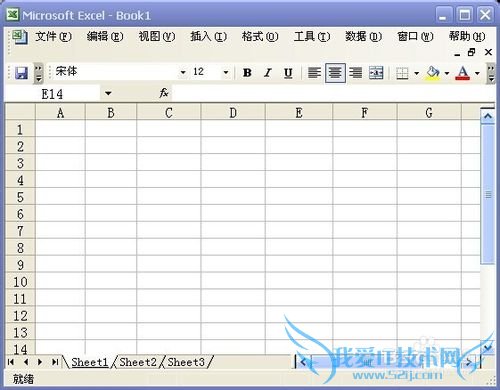This screenshot has width=500, height=390.
Task: Click workbook document icon in menu bar
Action: (20, 37)
